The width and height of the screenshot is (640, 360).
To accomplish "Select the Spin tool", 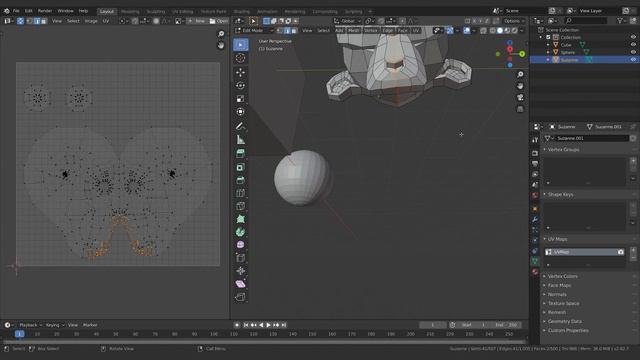I will click(x=240, y=232).
